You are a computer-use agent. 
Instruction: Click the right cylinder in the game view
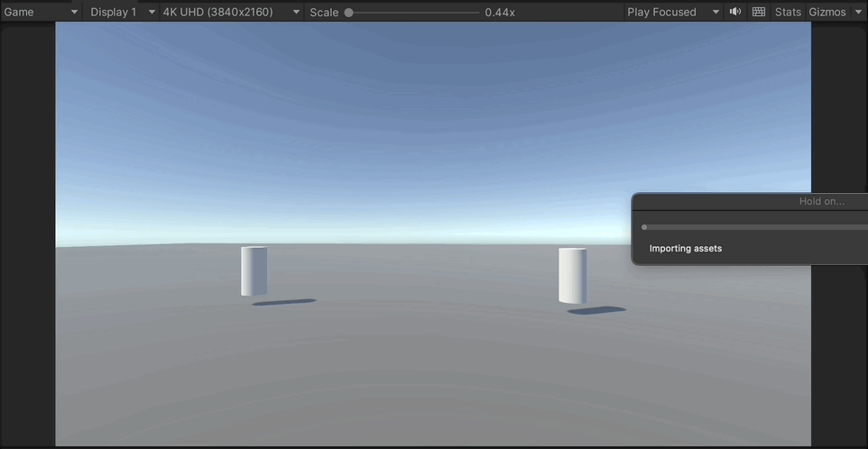572,275
